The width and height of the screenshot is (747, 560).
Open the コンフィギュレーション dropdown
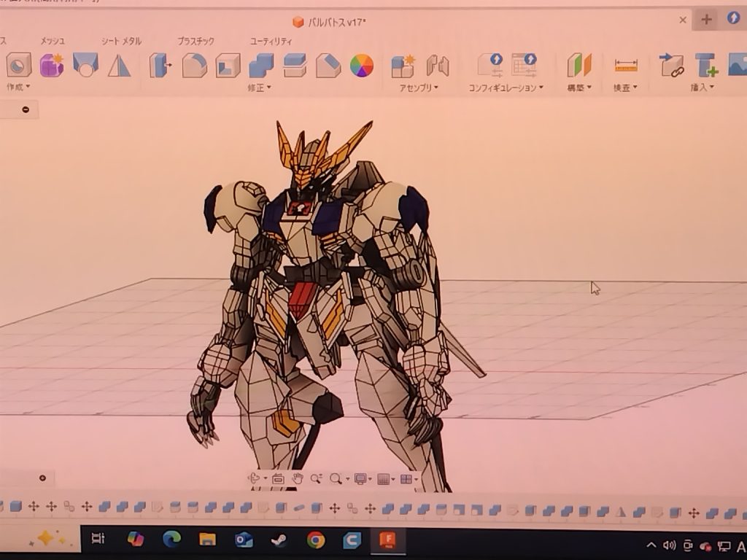[506, 87]
